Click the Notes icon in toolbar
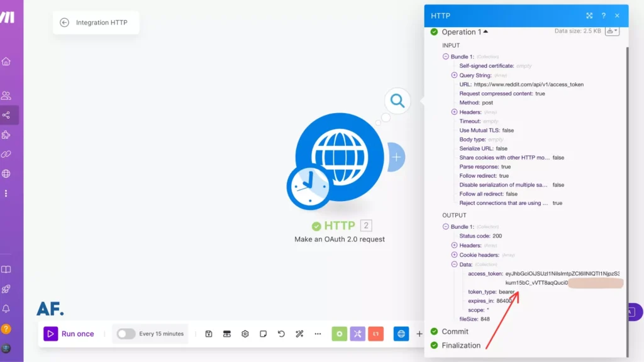644x362 pixels. click(264, 334)
